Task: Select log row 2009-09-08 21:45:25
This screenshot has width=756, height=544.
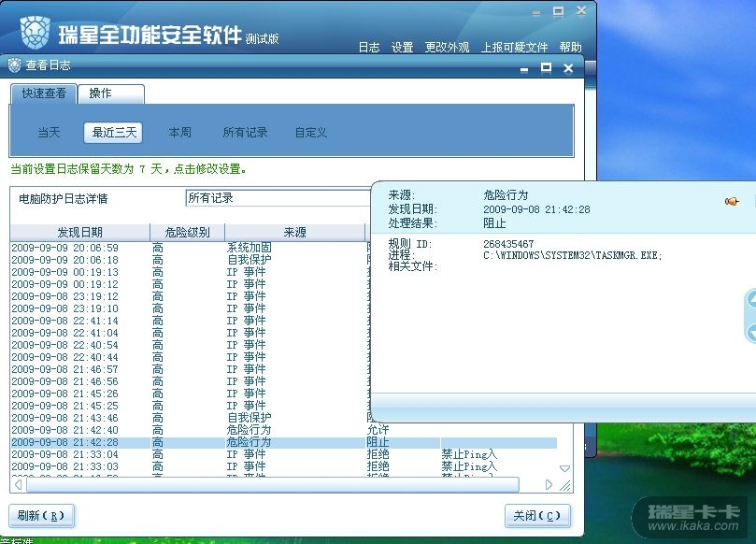Action: (191, 406)
